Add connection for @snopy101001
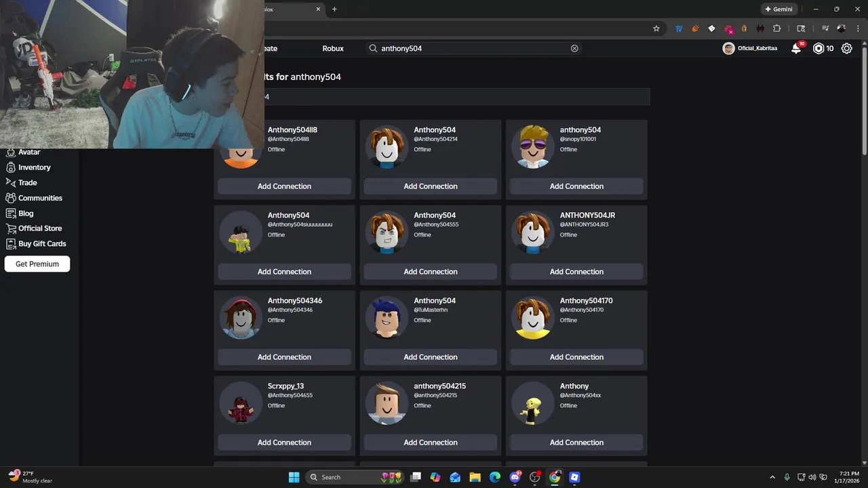 click(576, 186)
